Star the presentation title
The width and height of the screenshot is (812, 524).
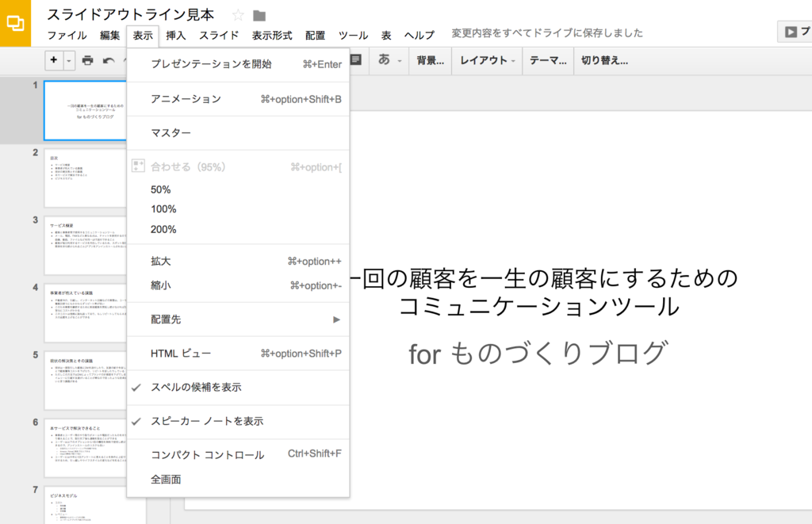point(238,15)
